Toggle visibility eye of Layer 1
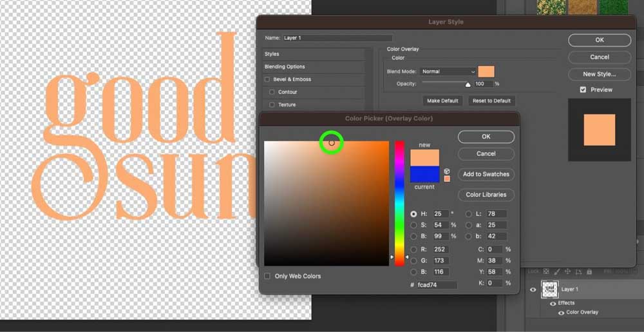Viewport: 644px width, 332px height. point(533,289)
